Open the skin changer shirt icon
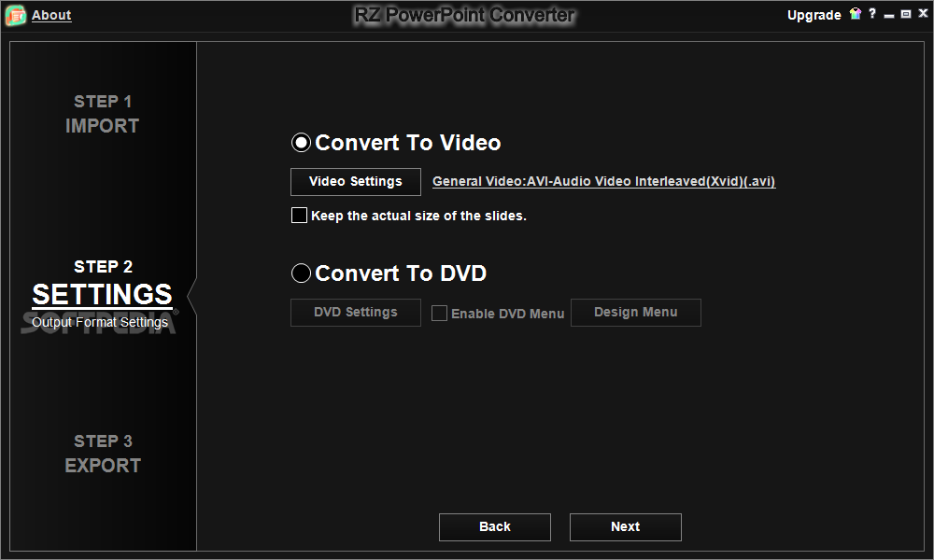934x560 pixels. click(856, 14)
